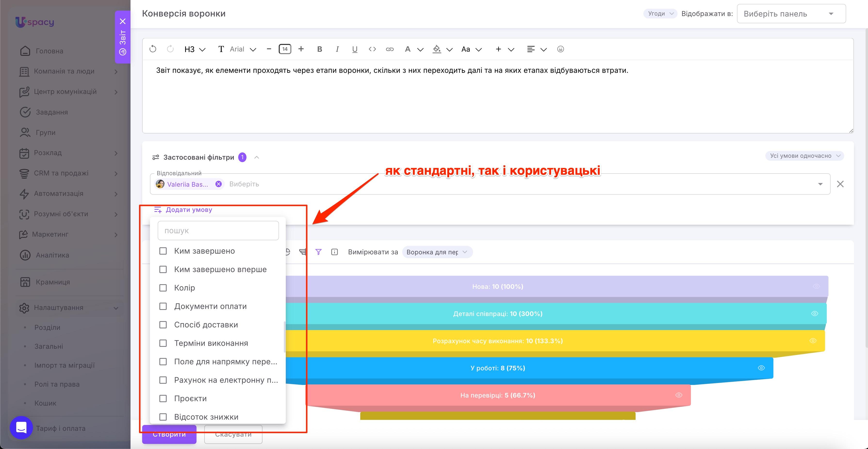Open the text alignment dropdown
The image size is (868, 449).
pos(536,49)
